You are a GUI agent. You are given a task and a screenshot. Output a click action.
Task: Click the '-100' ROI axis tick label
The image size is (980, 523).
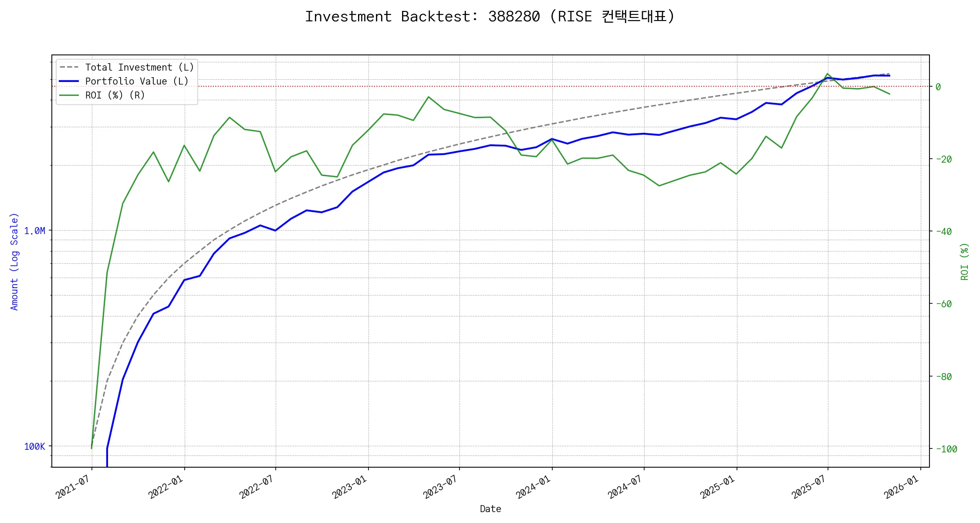pos(946,449)
